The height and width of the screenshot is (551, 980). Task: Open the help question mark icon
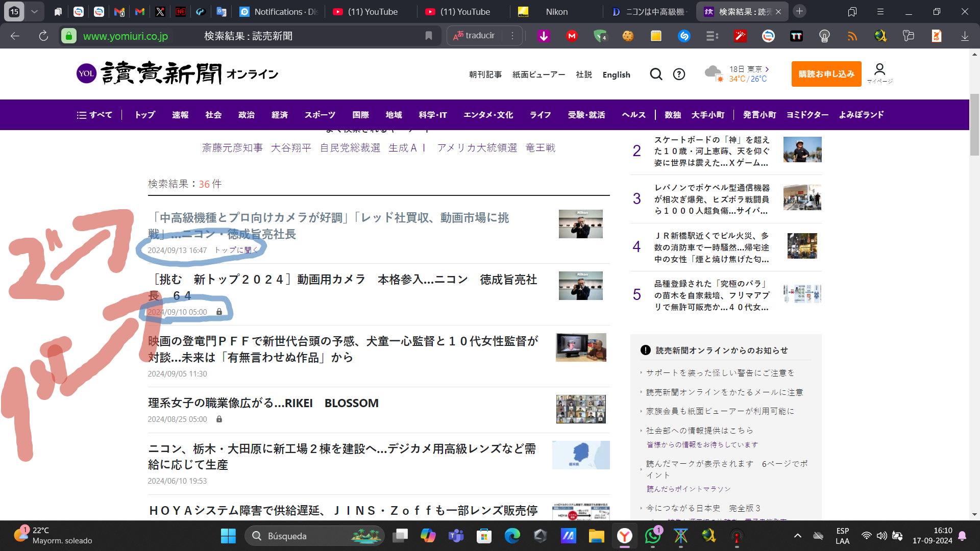tap(679, 74)
